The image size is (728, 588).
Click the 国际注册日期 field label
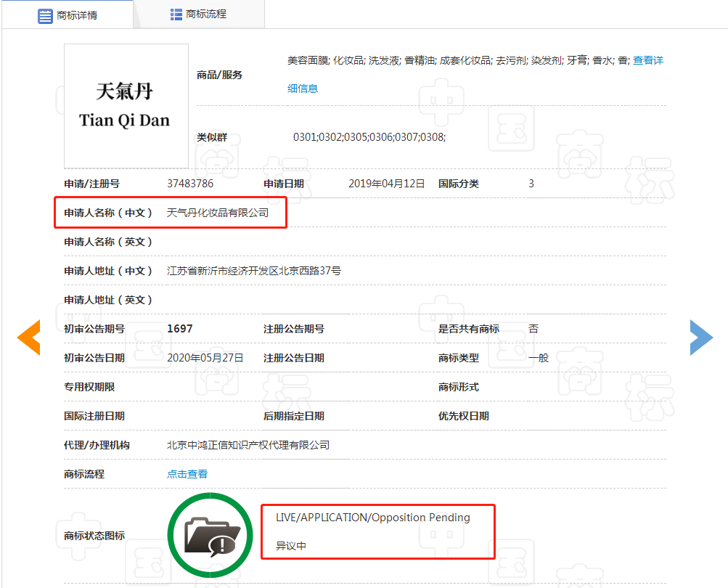coord(94,416)
